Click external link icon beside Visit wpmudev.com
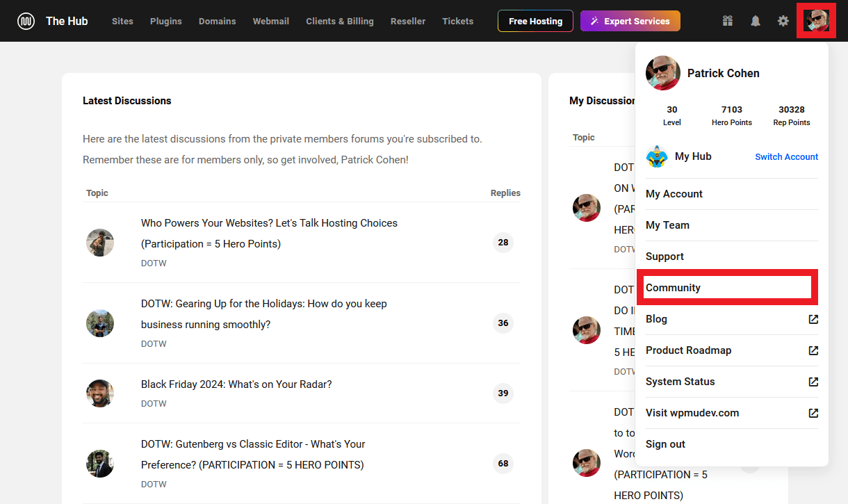Image resolution: width=848 pixels, height=504 pixels. pos(813,413)
